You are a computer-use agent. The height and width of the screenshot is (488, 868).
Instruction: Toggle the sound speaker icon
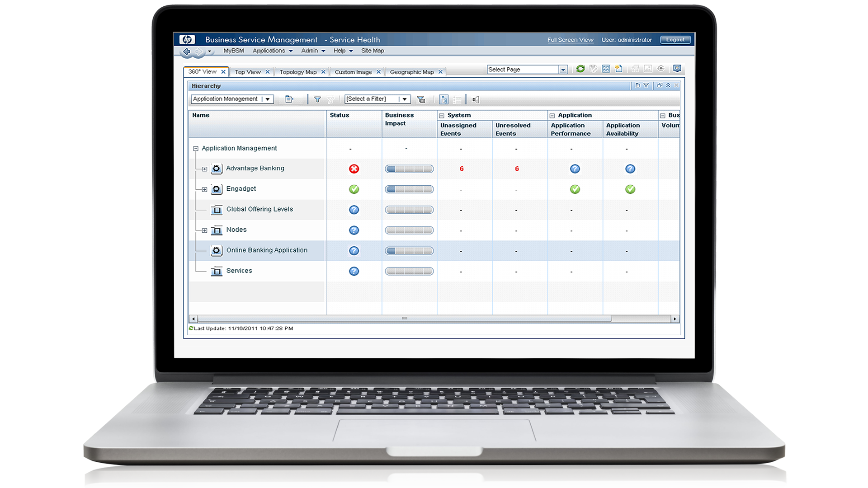coord(476,99)
